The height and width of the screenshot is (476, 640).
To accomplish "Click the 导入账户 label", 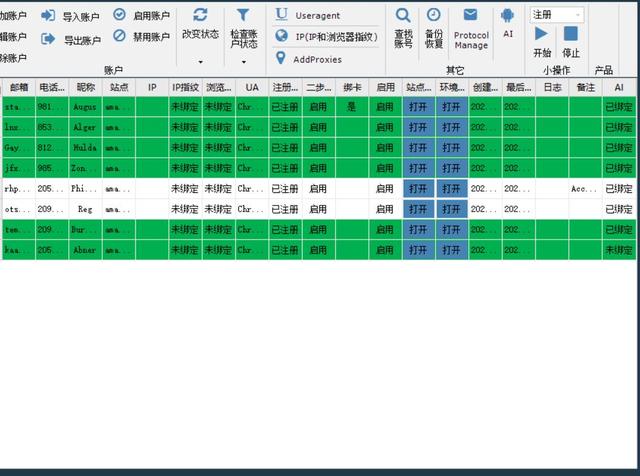I will [81, 17].
